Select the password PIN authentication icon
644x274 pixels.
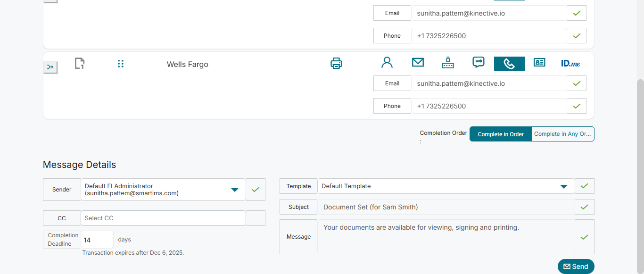tap(448, 63)
